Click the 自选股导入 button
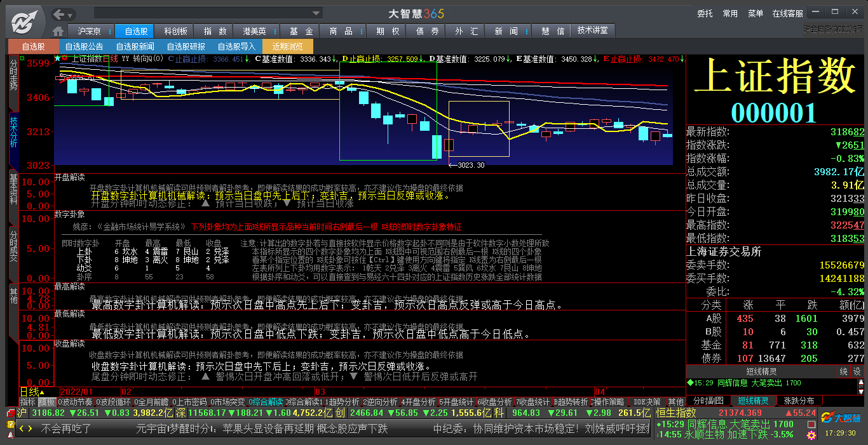The image size is (868, 445). pyautogui.click(x=236, y=46)
